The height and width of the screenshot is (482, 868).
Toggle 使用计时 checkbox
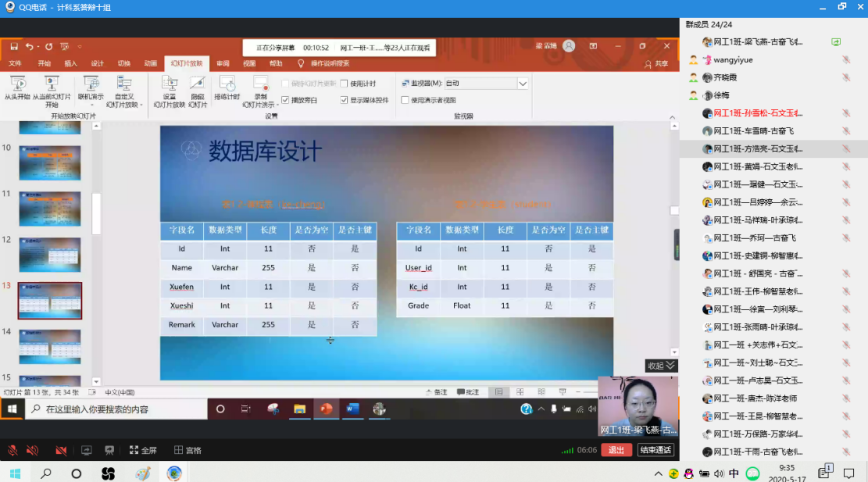pyautogui.click(x=345, y=84)
